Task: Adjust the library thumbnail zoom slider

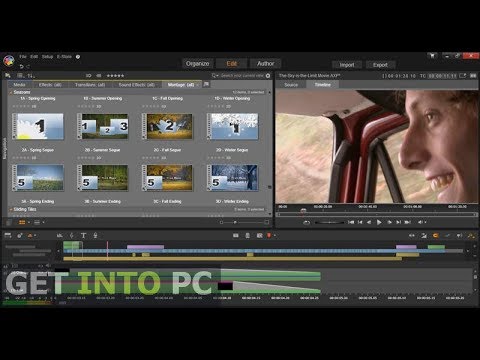Action: pos(243,222)
